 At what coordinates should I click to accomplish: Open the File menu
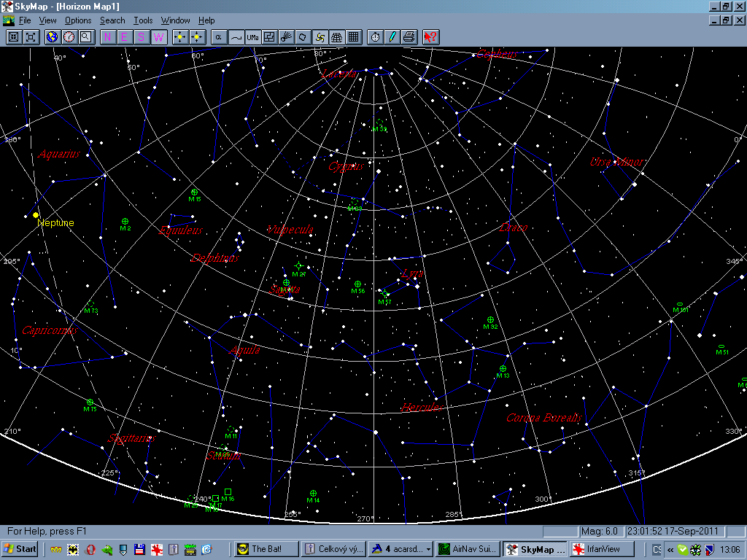pos(25,20)
